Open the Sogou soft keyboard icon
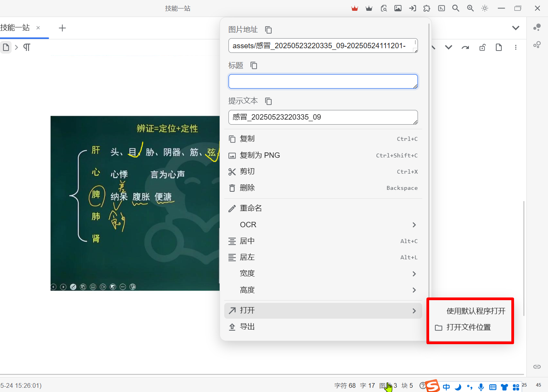548x392 pixels. click(x=493, y=387)
